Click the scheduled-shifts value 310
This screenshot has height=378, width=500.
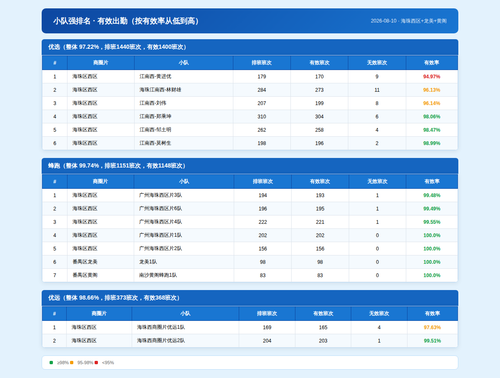click(262, 117)
